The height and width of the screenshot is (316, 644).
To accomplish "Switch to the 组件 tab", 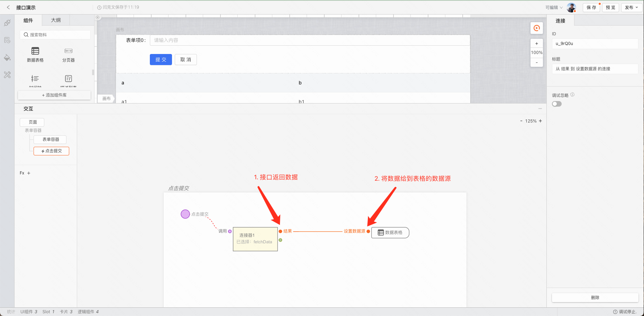I will (28, 20).
